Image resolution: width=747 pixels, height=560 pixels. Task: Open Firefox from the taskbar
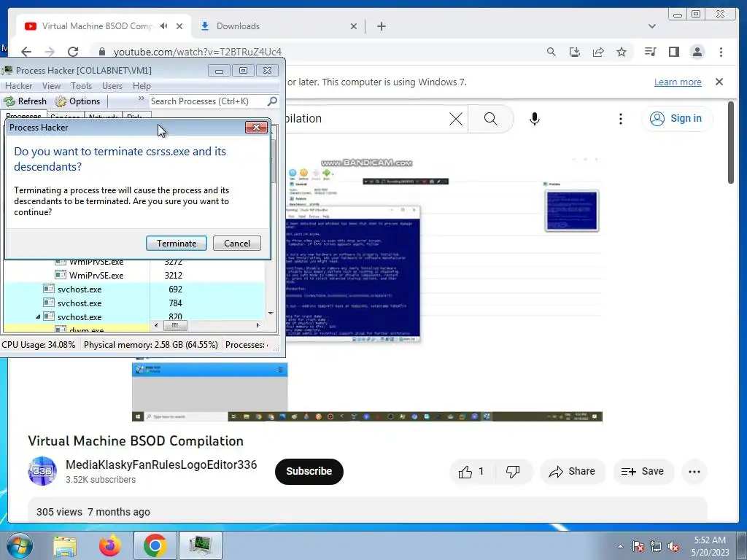click(x=109, y=545)
